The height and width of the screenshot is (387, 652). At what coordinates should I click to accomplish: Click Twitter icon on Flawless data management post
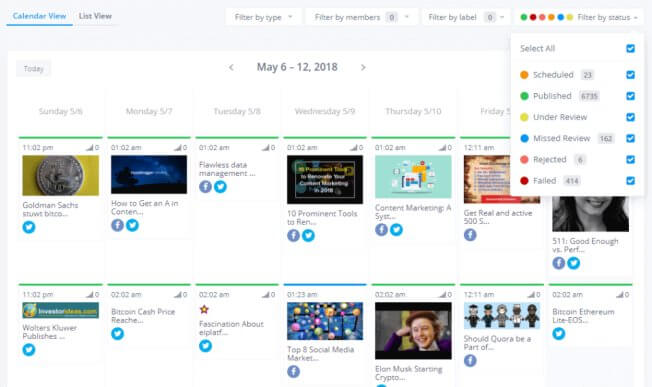coord(220,187)
